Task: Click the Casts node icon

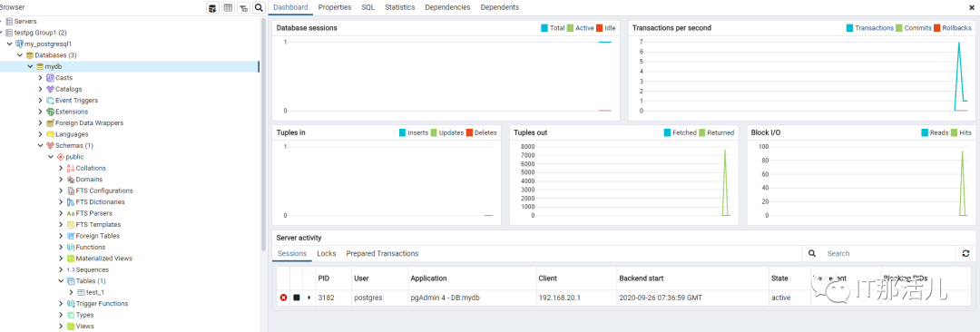Action: click(50, 77)
